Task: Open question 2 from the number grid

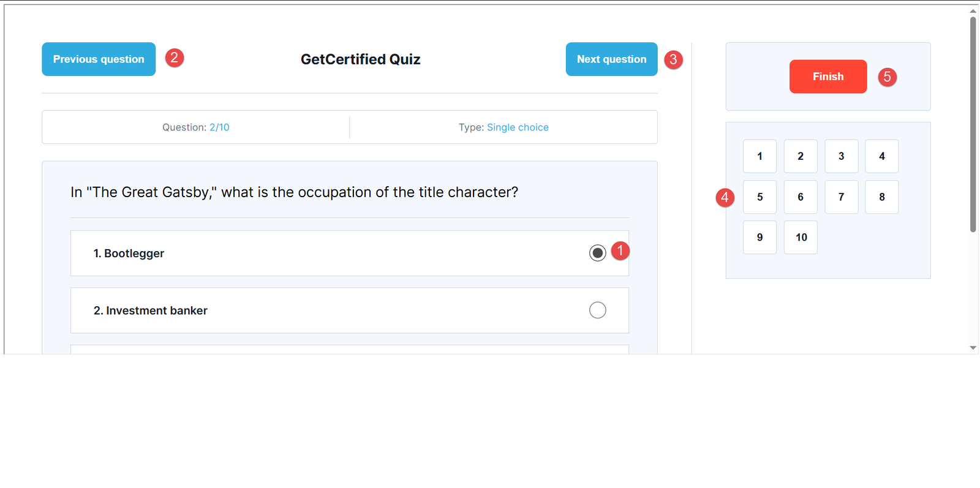Action: [x=801, y=156]
